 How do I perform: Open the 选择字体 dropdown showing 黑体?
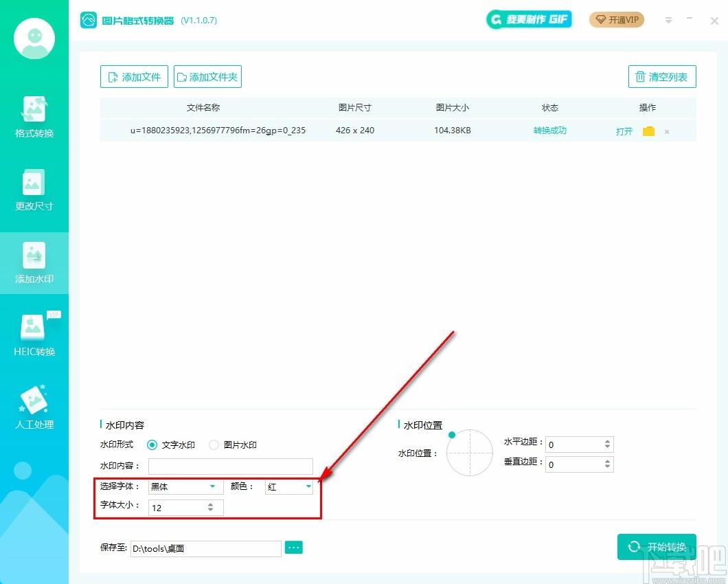tap(185, 486)
